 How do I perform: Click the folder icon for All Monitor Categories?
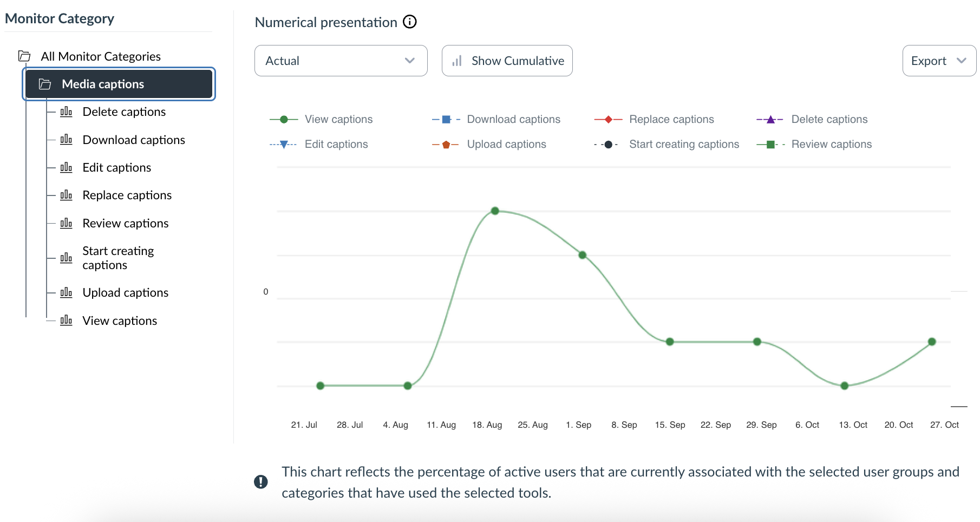24,56
